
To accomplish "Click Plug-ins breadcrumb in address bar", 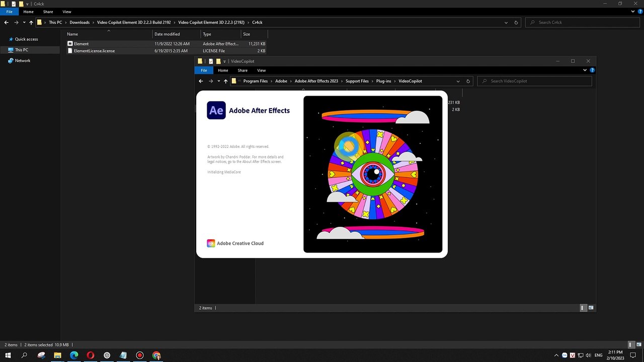I will click(384, 81).
